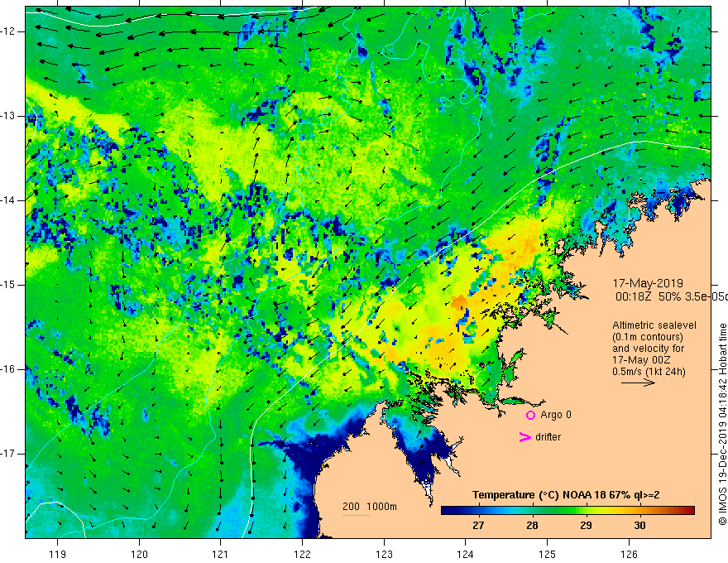Screen dimensions: 728x563
Task: Click latitude axis label -12
Action: tap(8, 31)
